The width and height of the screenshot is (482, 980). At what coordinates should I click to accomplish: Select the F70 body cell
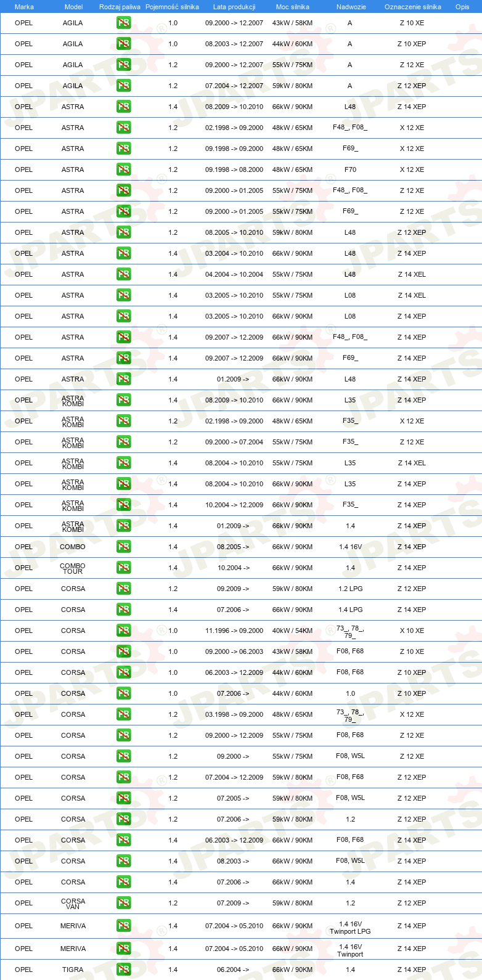[350, 169]
